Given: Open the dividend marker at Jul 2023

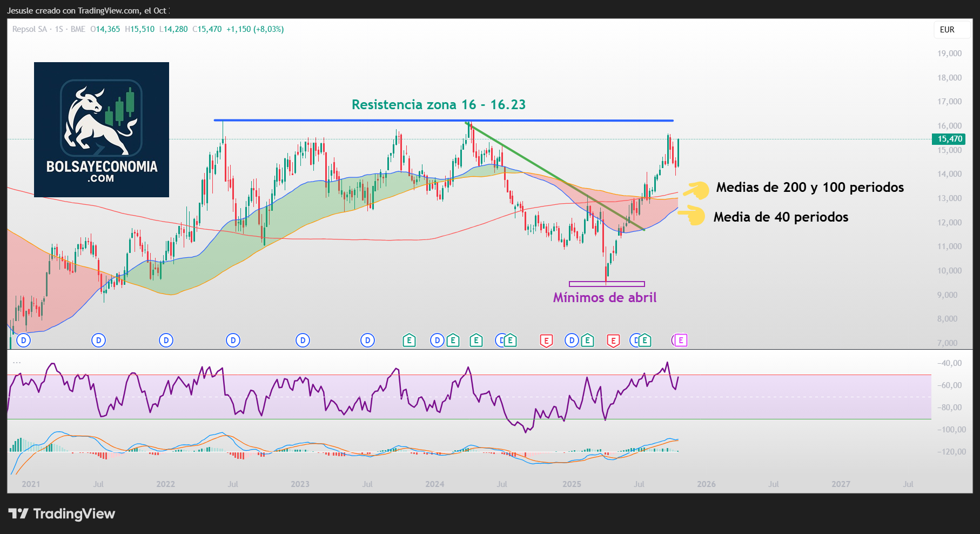Looking at the screenshot, I should (367, 341).
